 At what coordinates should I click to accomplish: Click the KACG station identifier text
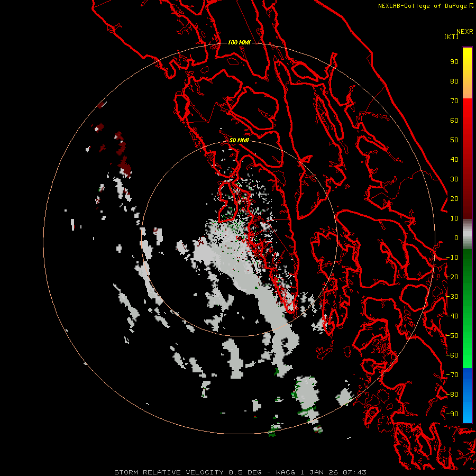286,472
